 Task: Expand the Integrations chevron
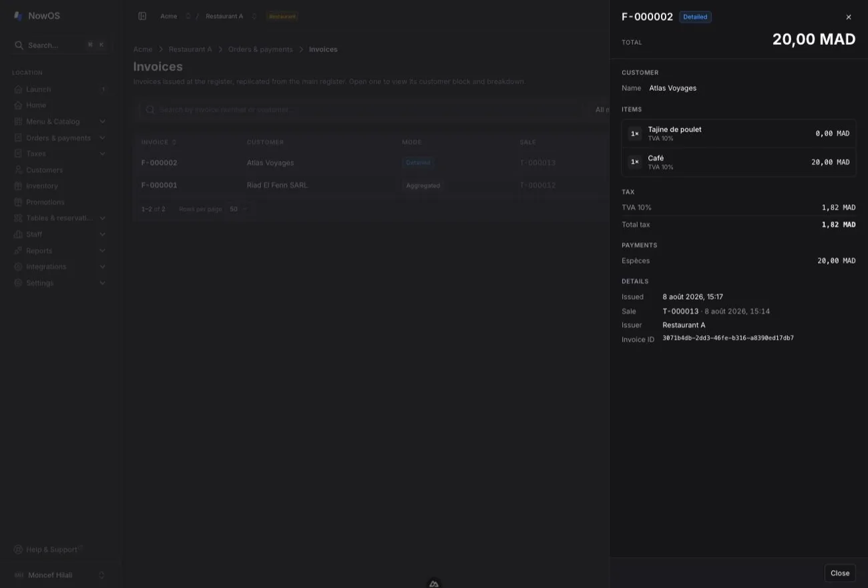[x=102, y=267]
